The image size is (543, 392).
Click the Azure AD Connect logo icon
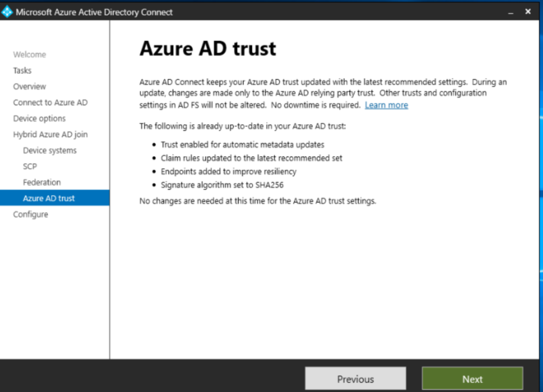[x=7, y=12]
